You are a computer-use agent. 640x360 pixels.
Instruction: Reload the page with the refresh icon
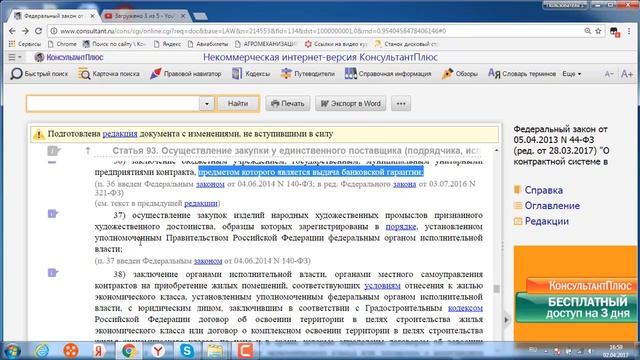pyautogui.click(x=38, y=31)
